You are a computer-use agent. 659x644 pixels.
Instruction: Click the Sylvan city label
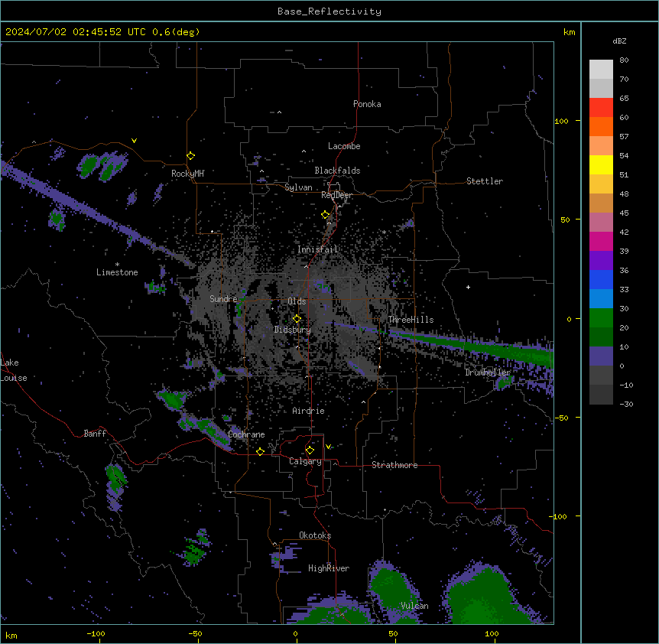[x=298, y=187]
